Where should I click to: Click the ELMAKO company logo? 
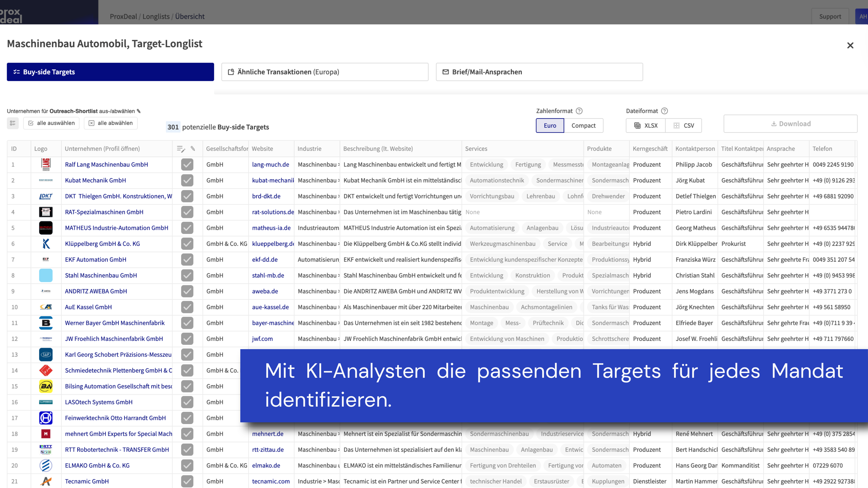pos(46,465)
